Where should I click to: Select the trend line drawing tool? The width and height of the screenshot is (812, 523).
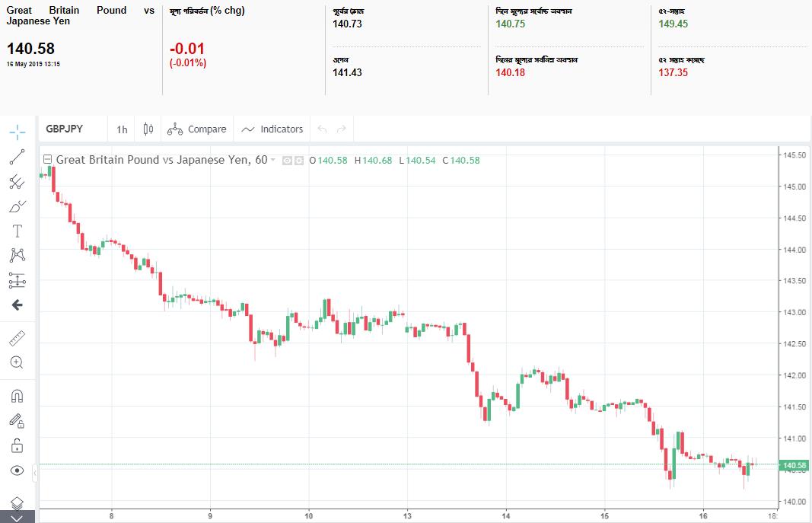pos(17,157)
